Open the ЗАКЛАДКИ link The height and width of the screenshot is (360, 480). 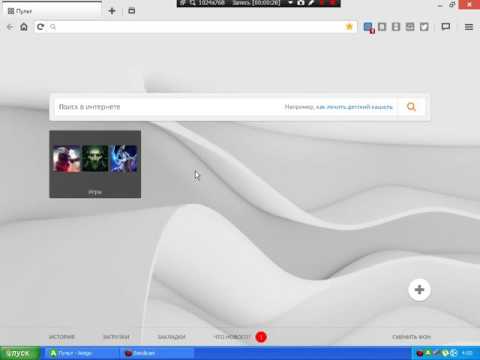click(x=171, y=337)
